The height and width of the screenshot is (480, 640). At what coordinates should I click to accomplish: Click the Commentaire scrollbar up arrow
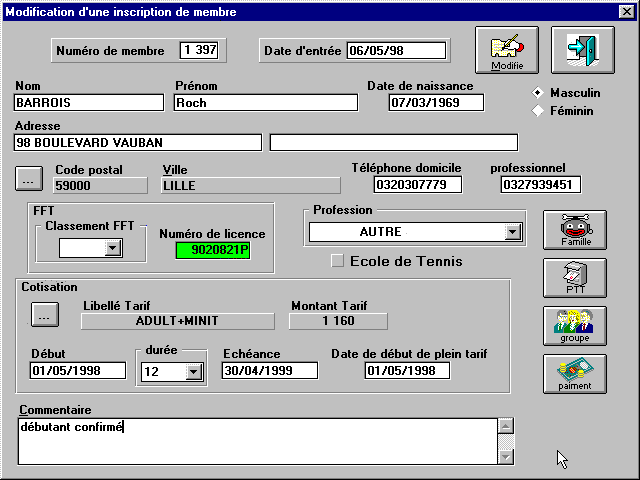[506, 426]
